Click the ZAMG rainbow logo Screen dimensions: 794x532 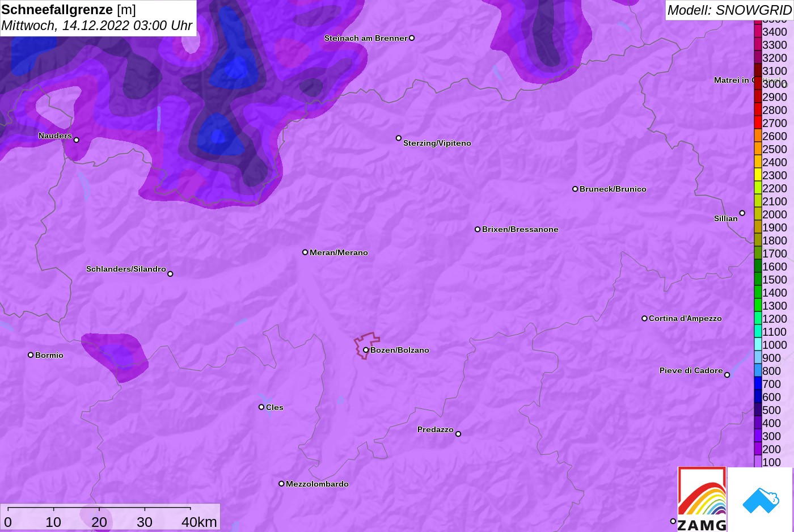(702, 499)
